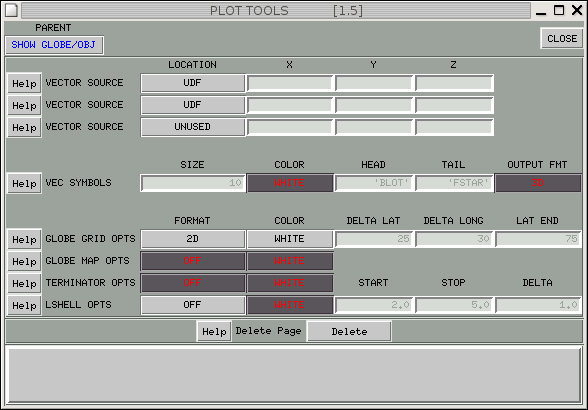Image resolution: width=588 pixels, height=410 pixels.
Task: Open Help for Delete Page
Action: pyautogui.click(x=214, y=331)
